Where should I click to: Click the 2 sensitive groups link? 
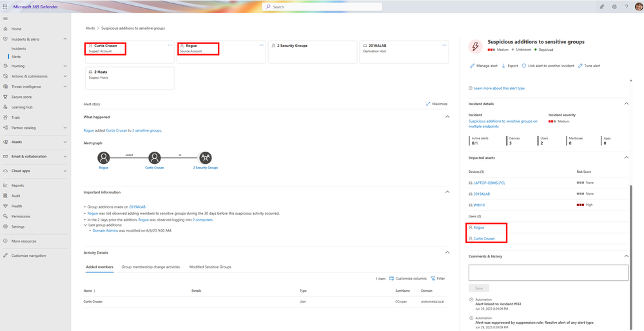(x=146, y=130)
